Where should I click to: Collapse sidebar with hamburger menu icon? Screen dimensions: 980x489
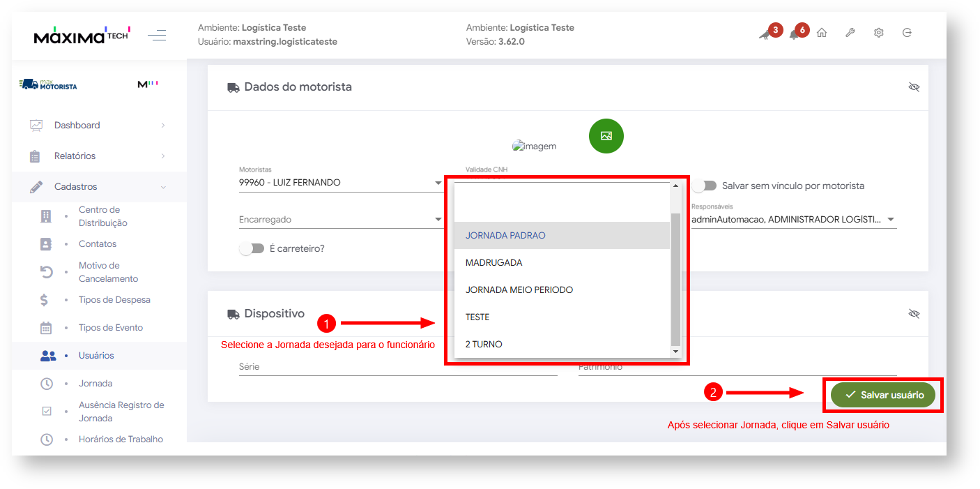(157, 35)
